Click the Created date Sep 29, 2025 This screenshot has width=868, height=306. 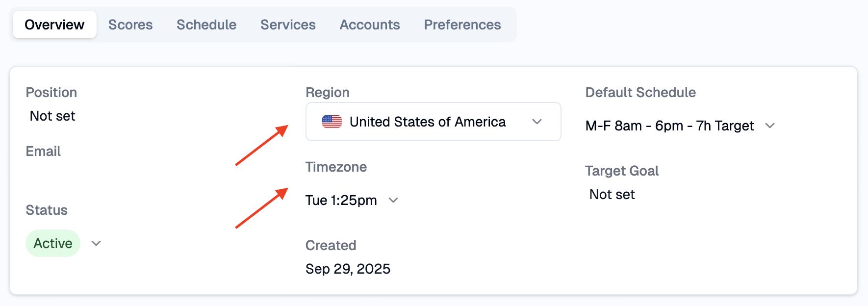point(348,269)
